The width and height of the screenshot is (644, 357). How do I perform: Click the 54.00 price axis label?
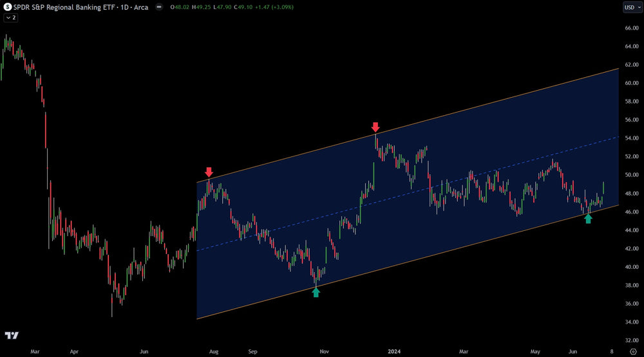(632, 138)
